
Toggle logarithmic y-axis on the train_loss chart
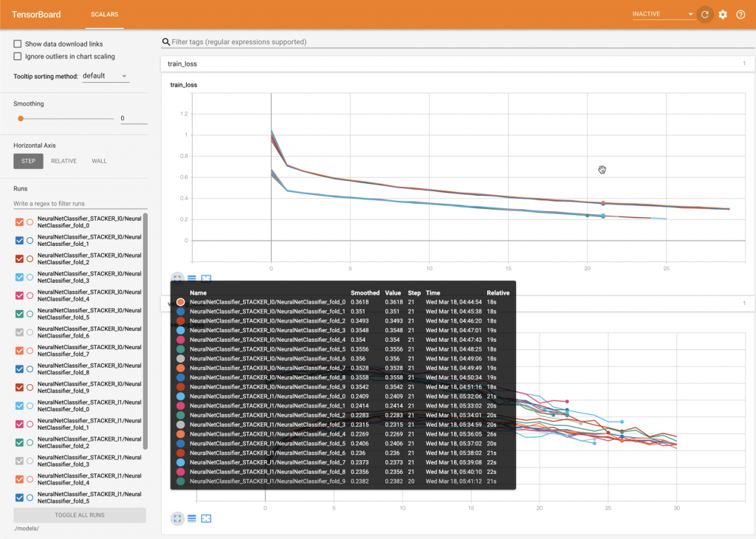point(191,278)
